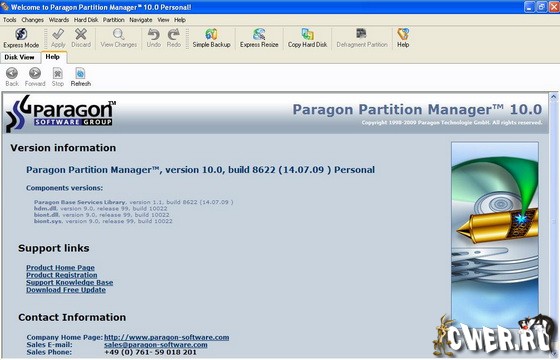Screen dimensions: 560x360
Task: Click the Defragment Partition icon
Action: [x=362, y=38]
